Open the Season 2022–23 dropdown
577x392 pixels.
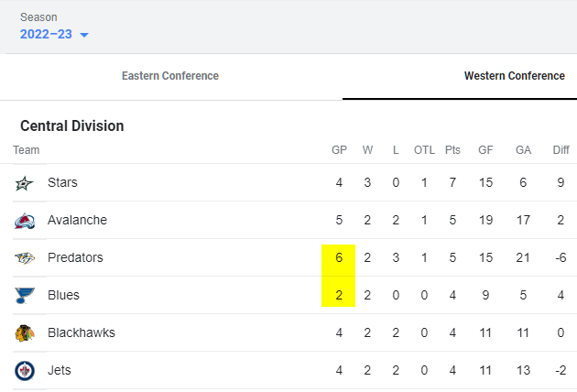tap(54, 34)
